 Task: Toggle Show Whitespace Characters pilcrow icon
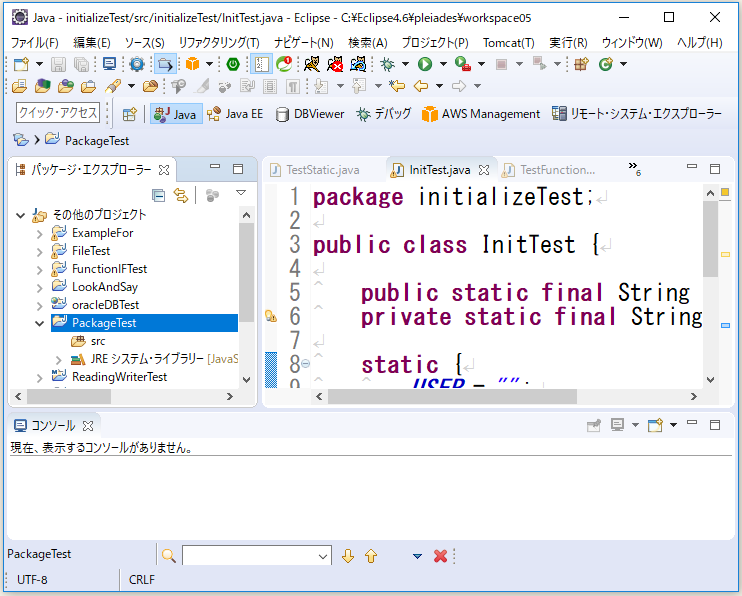point(293,86)
